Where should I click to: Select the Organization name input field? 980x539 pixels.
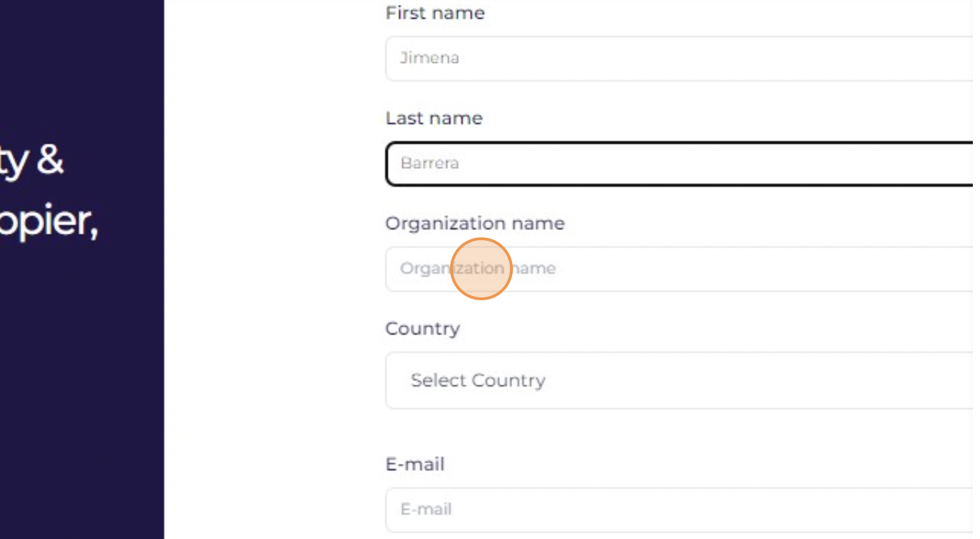point(682,269)
